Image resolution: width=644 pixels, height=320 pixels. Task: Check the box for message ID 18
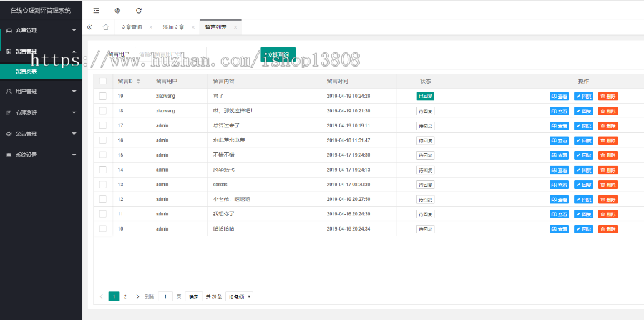103,110
